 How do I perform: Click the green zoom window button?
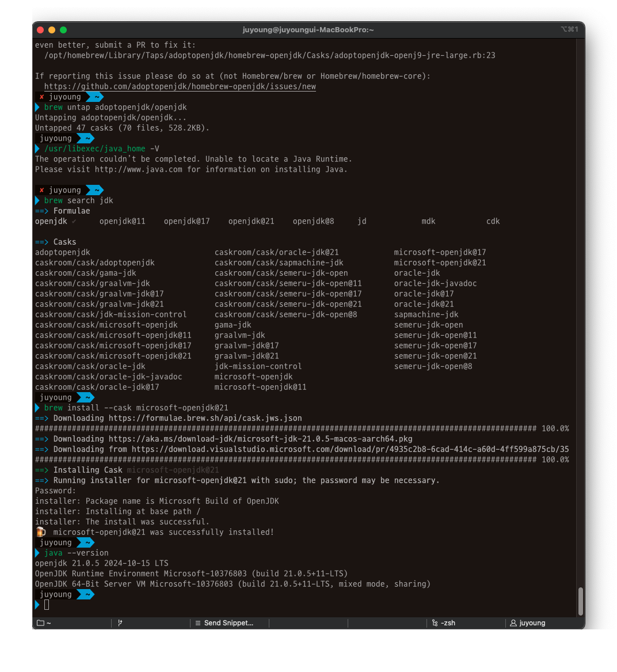[x=63, y=30]
